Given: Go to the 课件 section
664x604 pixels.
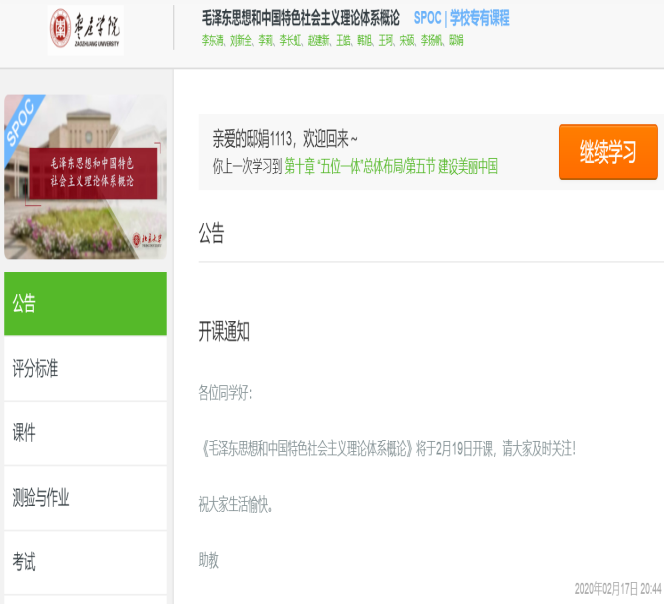Looking at the screenshot, I should tap(85, 433).
